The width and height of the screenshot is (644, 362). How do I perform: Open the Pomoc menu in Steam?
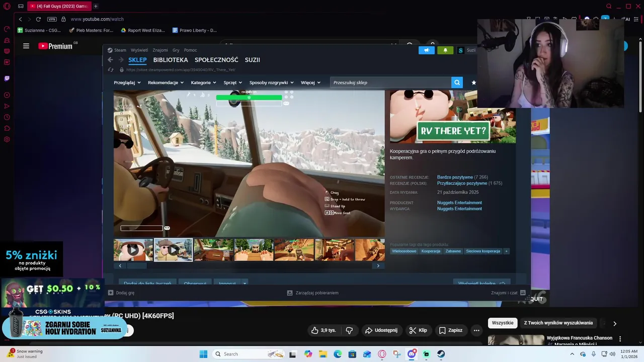190,50
